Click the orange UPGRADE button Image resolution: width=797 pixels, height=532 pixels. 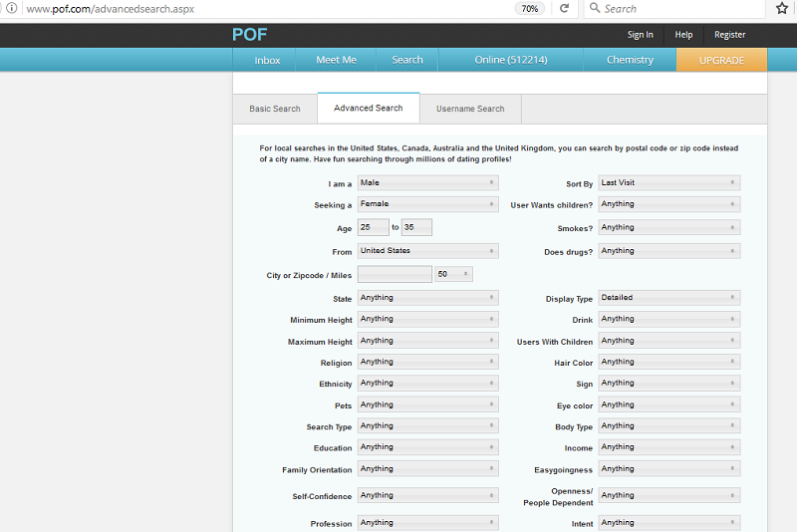pos(721,60)
